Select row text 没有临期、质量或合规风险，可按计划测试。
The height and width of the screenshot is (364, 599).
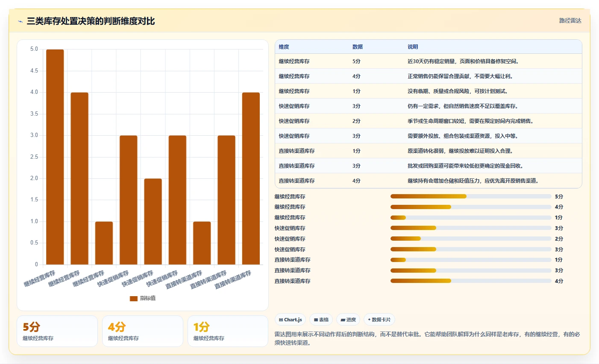point(458,91)
